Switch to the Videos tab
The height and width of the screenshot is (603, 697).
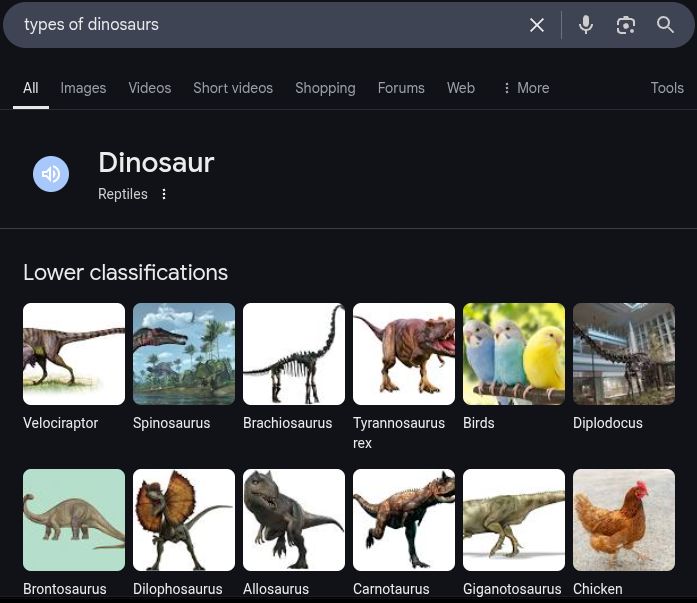(x=149, y=88)
